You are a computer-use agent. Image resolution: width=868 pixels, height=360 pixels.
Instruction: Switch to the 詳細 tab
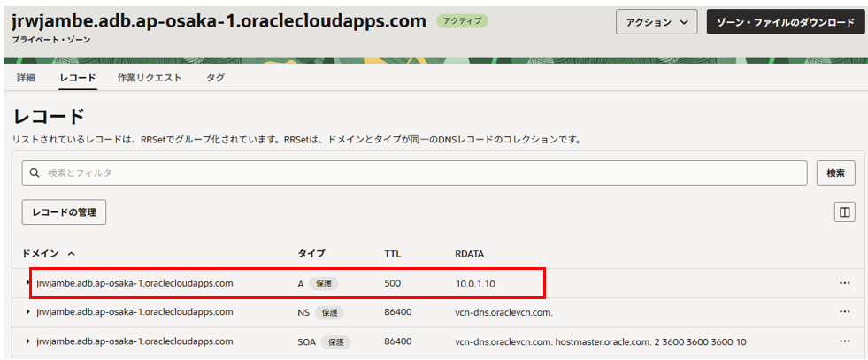[x=26, y=78]
